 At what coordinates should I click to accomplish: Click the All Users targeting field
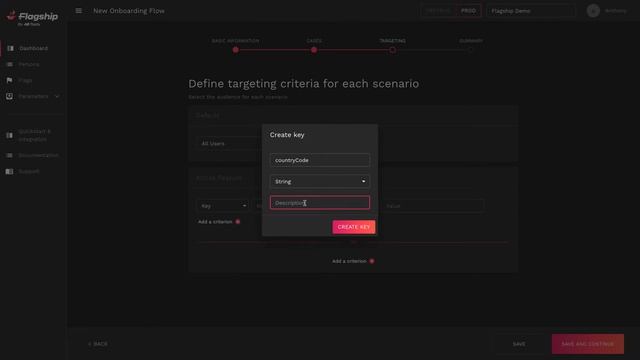(229, 144)
